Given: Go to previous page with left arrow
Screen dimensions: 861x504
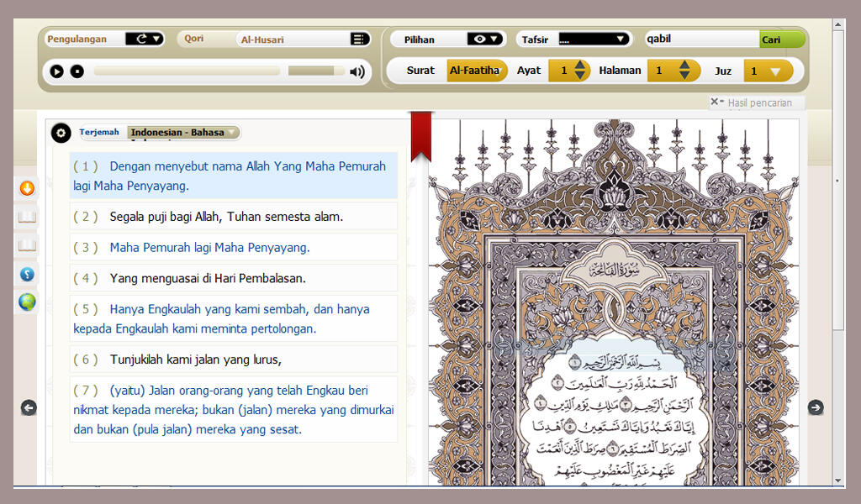Looking at the screenshot, I should [29, 407].
